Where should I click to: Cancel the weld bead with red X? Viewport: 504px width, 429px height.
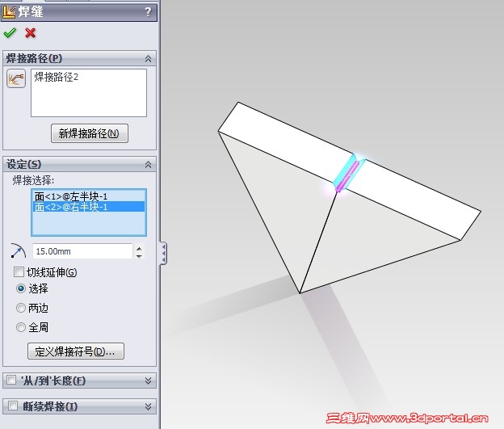(x=30, y=33)
